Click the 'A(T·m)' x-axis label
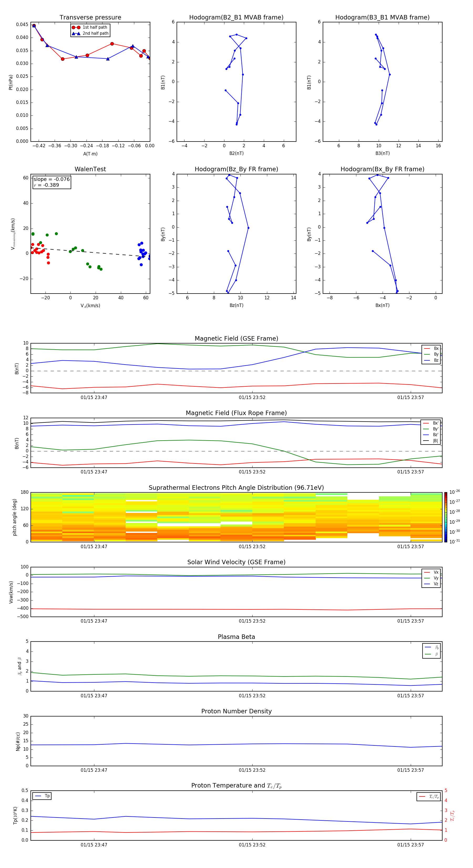This screenshot has height=868, width=473. coord(90,154)
